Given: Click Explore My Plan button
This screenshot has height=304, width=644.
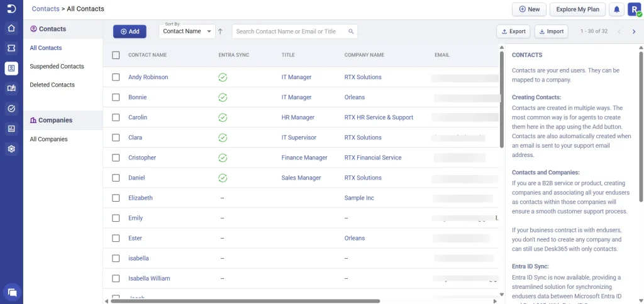Looking at the screenshot, I should pyautogui.click(x=577, y=9).
